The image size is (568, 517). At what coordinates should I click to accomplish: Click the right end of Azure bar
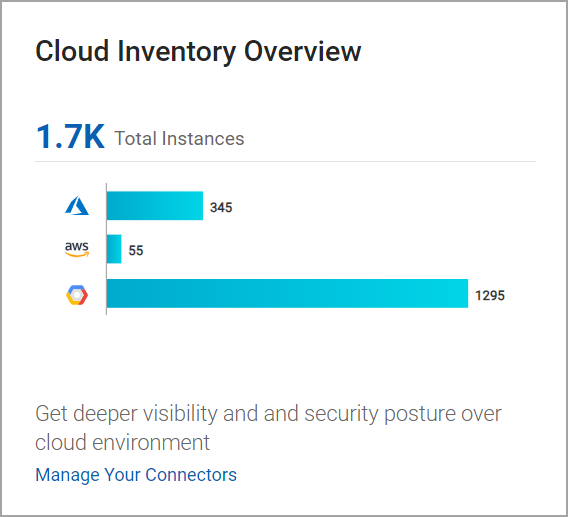(199, 205)
